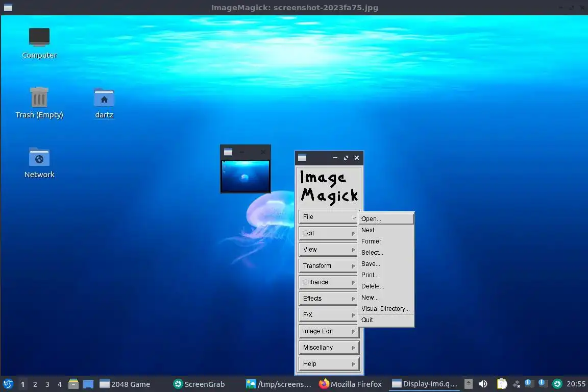Click the Firefox icon in the taskbar
588x392 pixels.
tap(324, 384)
